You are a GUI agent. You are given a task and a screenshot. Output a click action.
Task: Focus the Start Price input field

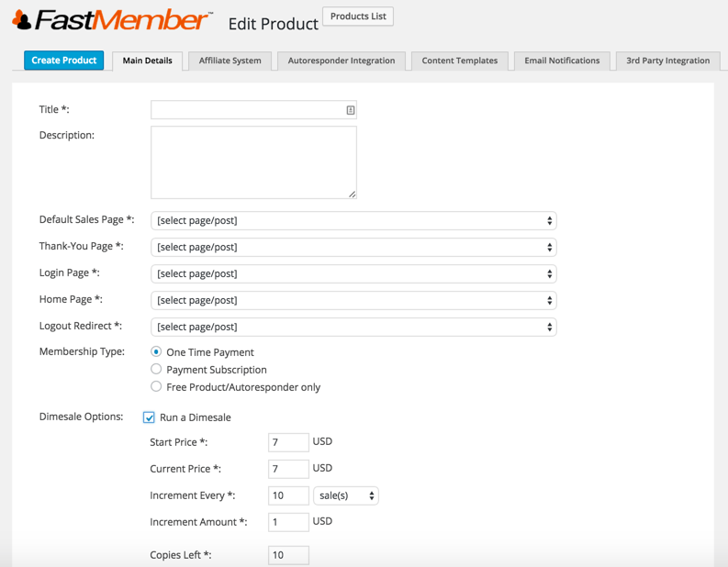click(x=288, y=442)
